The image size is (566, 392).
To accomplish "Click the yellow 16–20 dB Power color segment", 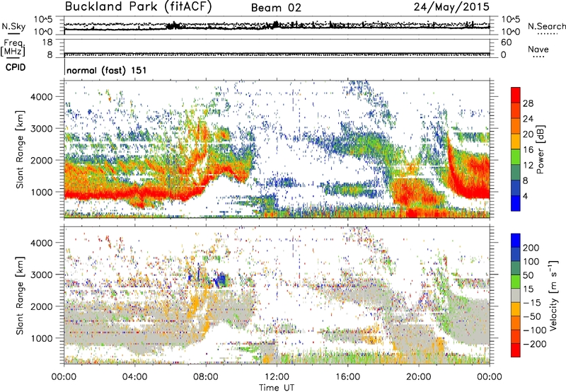I will coord(516,142).
